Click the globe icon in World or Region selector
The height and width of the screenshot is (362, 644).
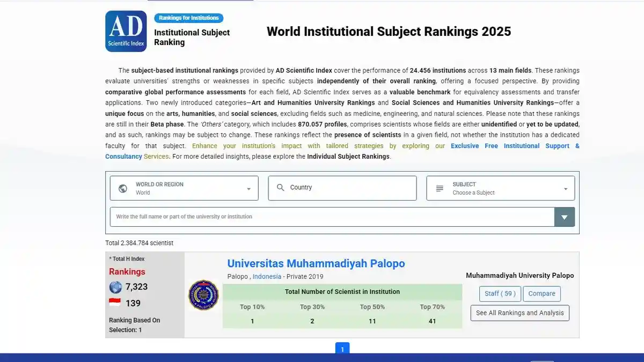[x=123, y=188]
